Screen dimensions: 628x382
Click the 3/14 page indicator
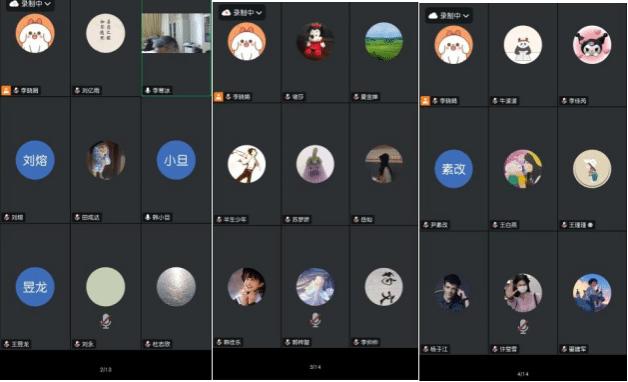315,367
